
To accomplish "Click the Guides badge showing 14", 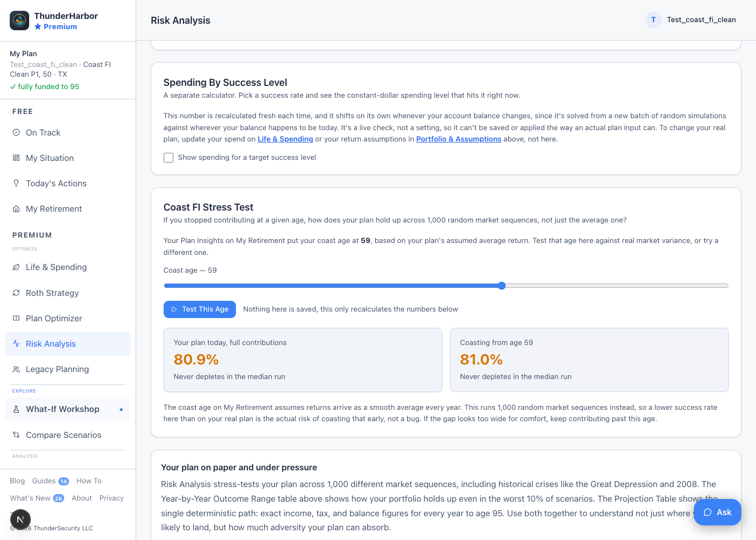I will (x=64, y=481).
